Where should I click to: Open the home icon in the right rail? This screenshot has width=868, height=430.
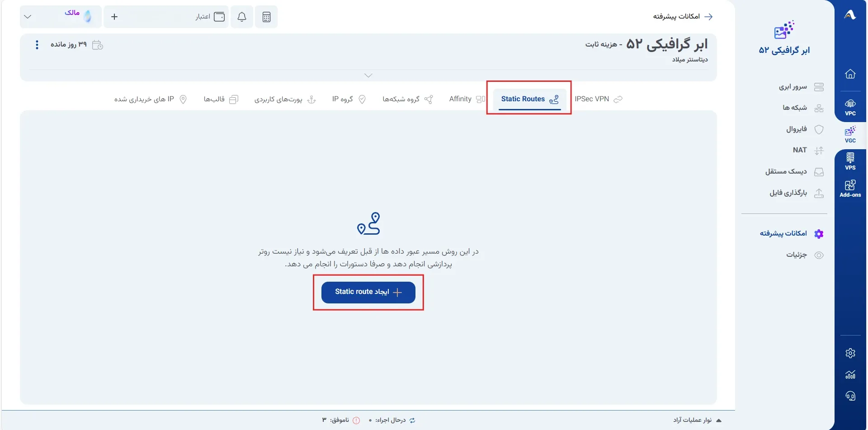point(850,74)
